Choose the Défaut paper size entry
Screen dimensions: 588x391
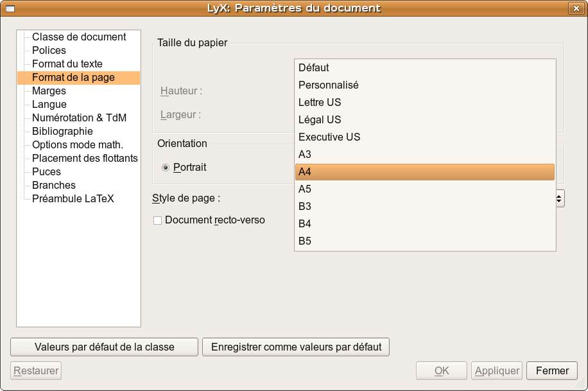point(424,68)
